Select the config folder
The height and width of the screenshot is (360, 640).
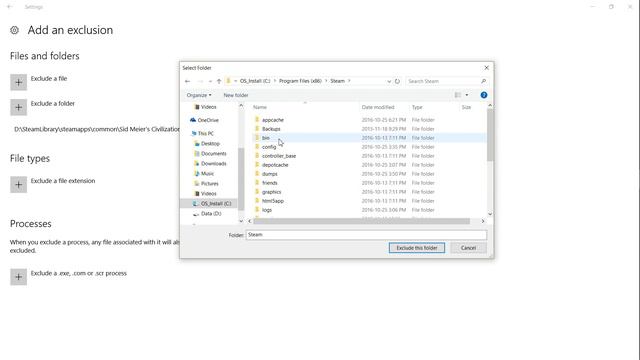pyautogui.click(x=269, y=147)
